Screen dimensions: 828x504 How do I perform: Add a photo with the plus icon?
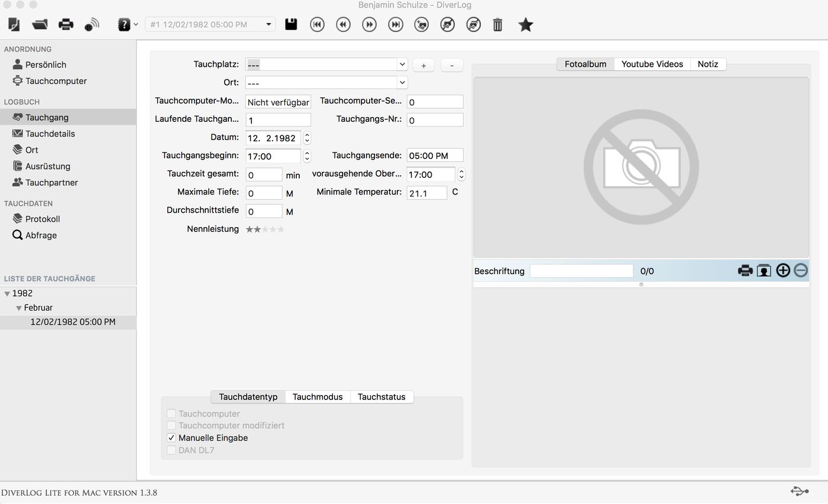[782, 271]
